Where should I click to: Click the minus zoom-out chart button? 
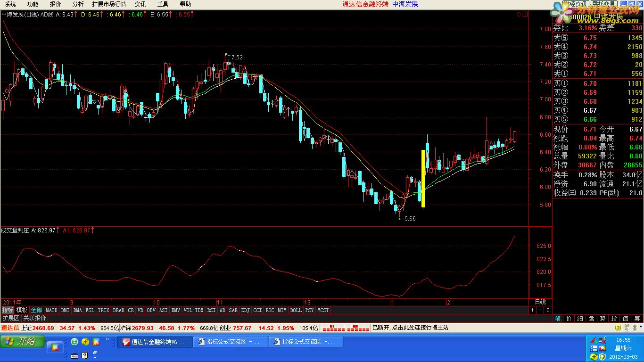click(540, 310)
